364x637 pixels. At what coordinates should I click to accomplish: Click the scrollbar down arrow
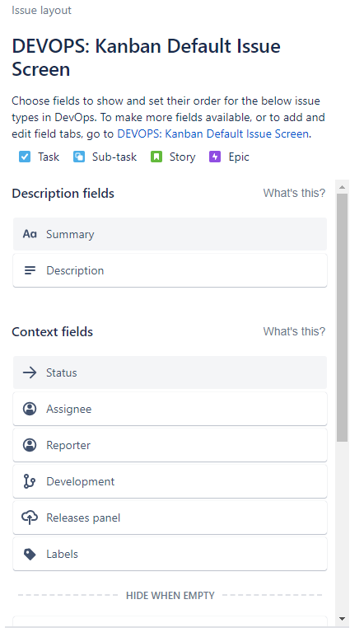[x=342, y=619]
